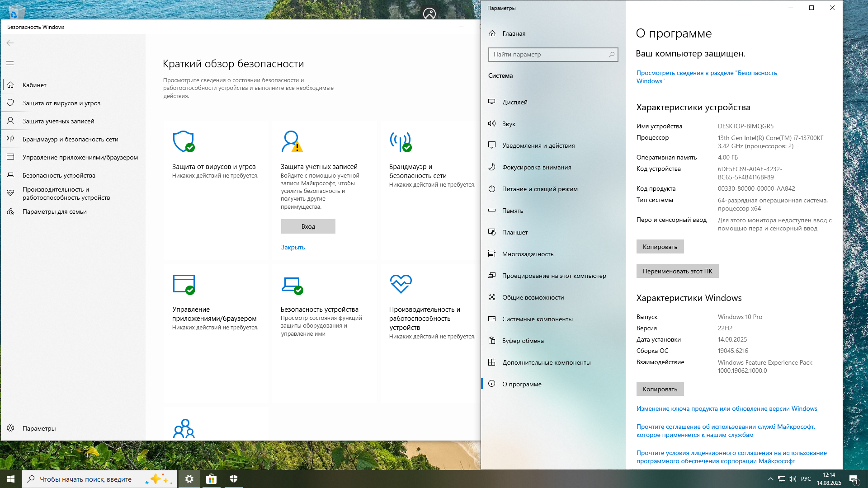Click the app and browser control tile icon

tap(184, 284)
